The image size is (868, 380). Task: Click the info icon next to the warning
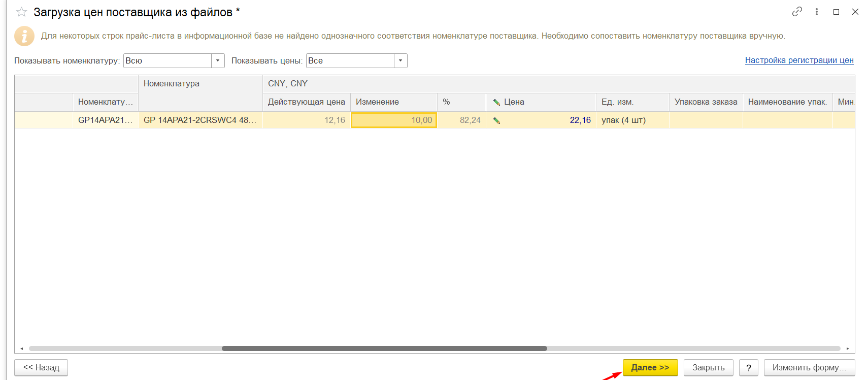pyautogui.click(x=24, y=36)
